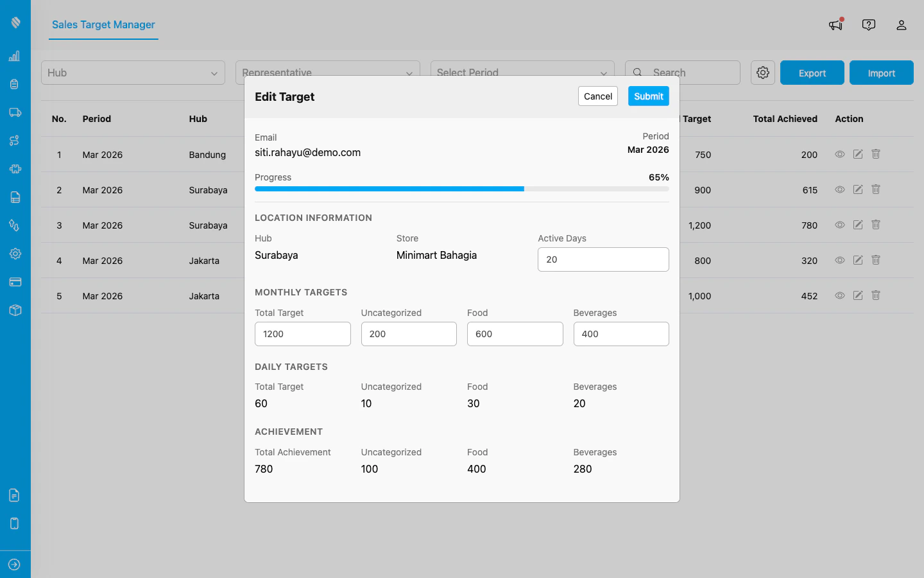Select the puzzle piece icon in sidebar
This screenshot has height=578, width=924.
coord(15,169)
